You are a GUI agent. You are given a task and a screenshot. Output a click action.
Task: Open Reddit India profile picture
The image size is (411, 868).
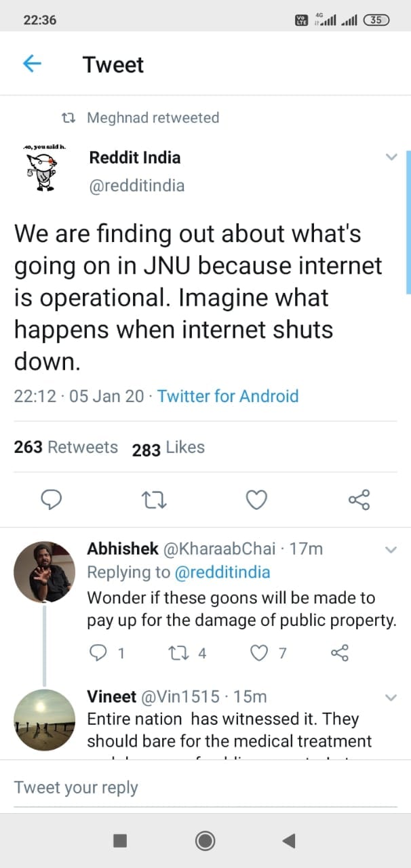coord(41,166)
